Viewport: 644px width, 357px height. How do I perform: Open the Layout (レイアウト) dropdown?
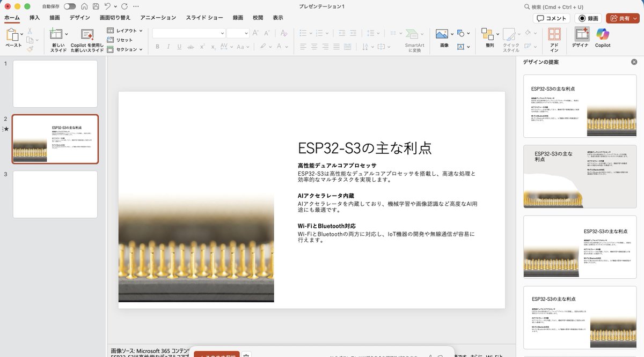coord(125,31)
